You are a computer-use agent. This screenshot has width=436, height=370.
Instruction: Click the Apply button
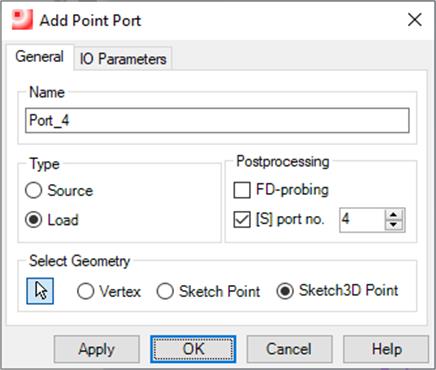click(x=97, y=349)
